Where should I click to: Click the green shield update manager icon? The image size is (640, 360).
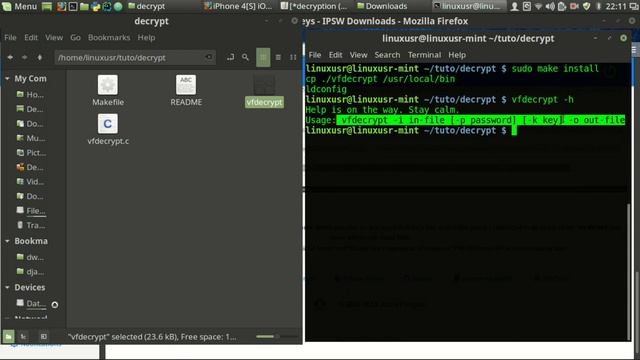(587, 6)
